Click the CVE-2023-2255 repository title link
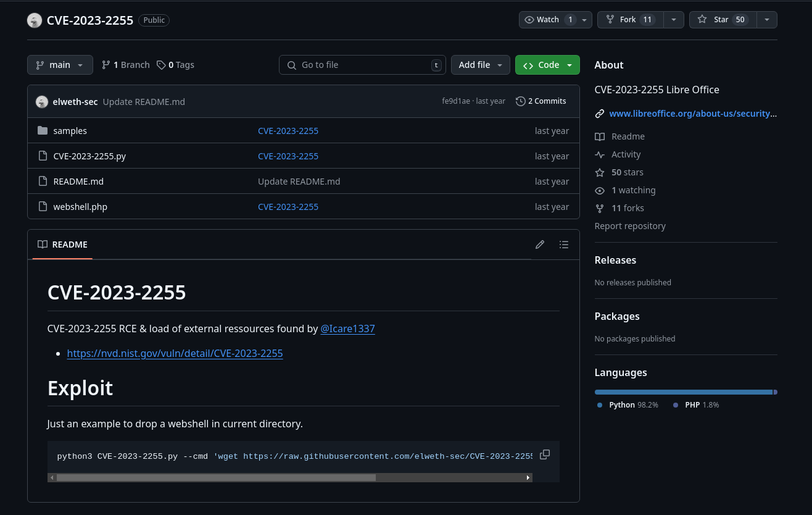The height and width of the screenshot is (515, 812). 90,20
